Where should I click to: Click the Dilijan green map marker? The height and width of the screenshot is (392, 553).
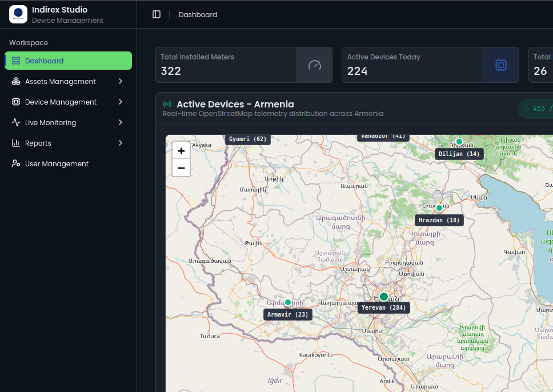pos(459,142)
